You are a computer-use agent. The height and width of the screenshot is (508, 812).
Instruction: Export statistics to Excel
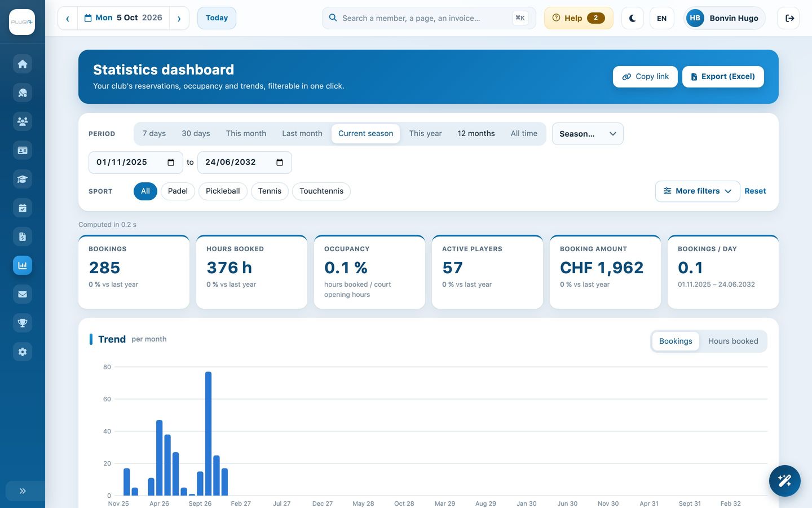pos(723,77)
